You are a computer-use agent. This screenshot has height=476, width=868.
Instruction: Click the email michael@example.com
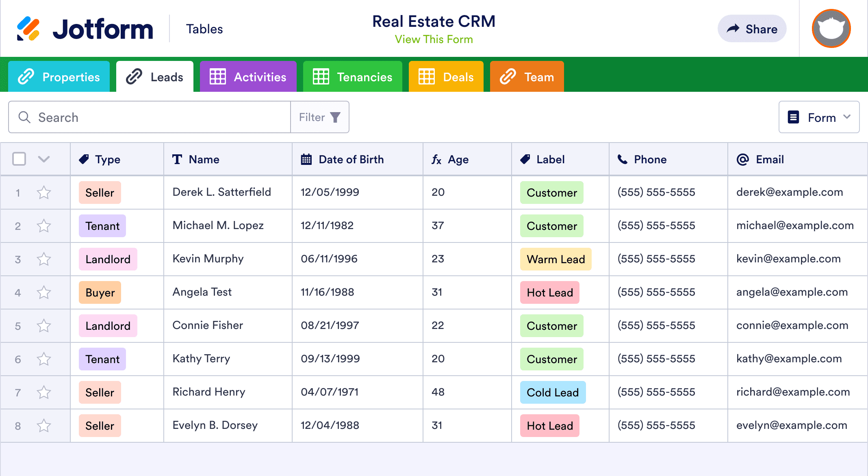click(795, 225)
